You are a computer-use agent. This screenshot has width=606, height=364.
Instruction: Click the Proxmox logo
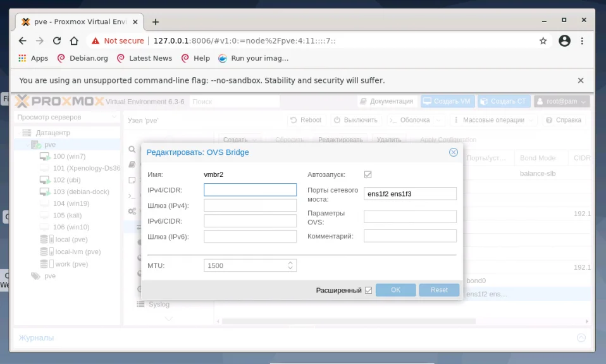(x=60, y=102)
